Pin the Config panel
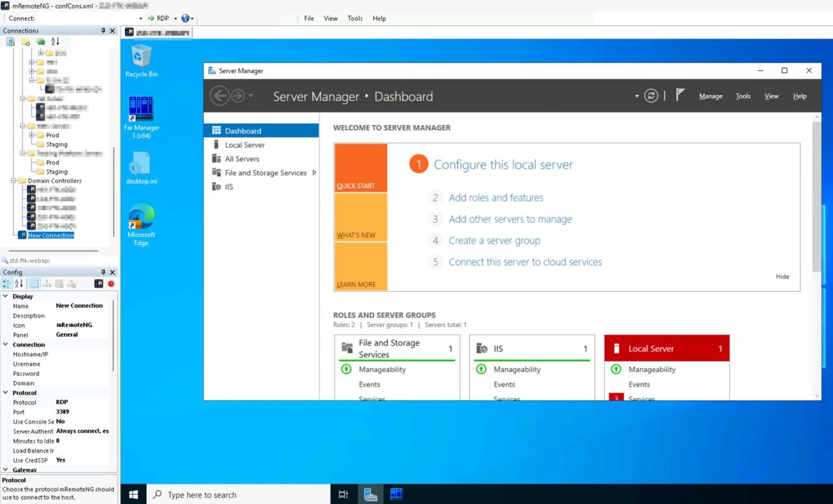 [103, 272]
